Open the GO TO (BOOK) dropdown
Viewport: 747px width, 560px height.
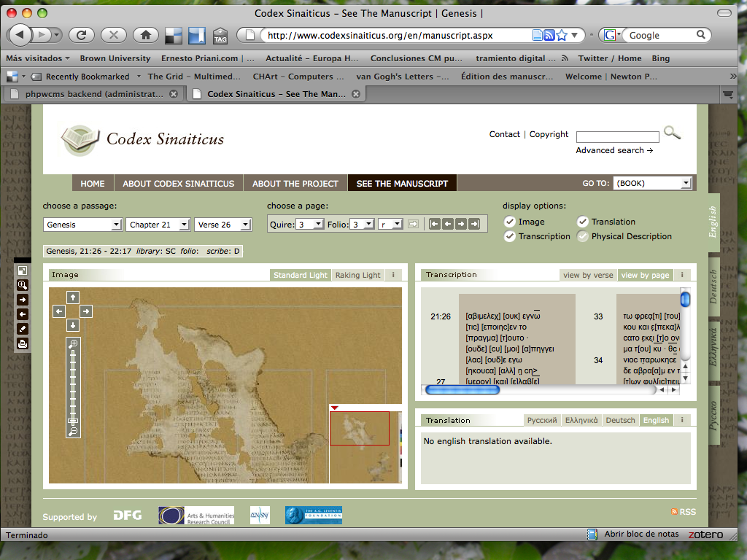coord(652,183)
